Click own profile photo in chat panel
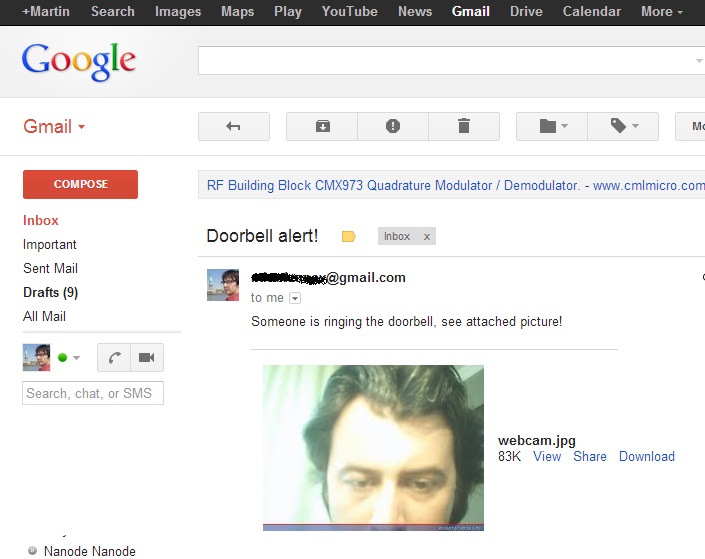705x559 pixels. click(x=36, y=358)
